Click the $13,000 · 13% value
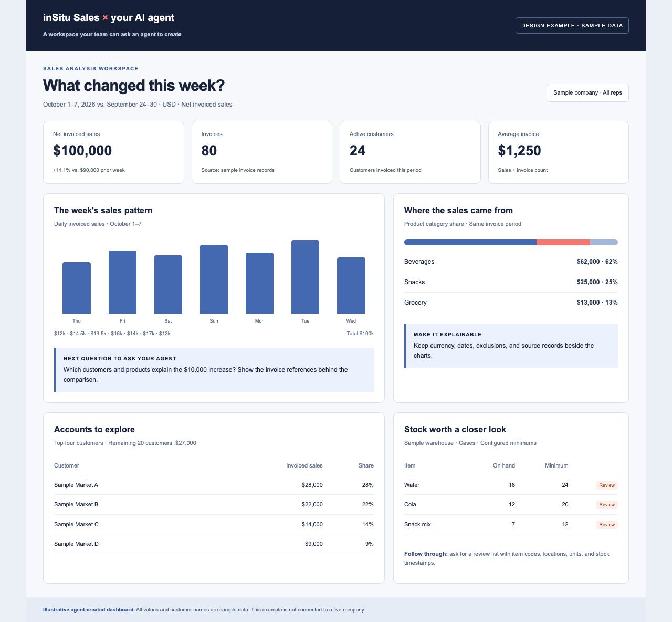This screenshot has height=622, width=672. [x=597, y=303]
